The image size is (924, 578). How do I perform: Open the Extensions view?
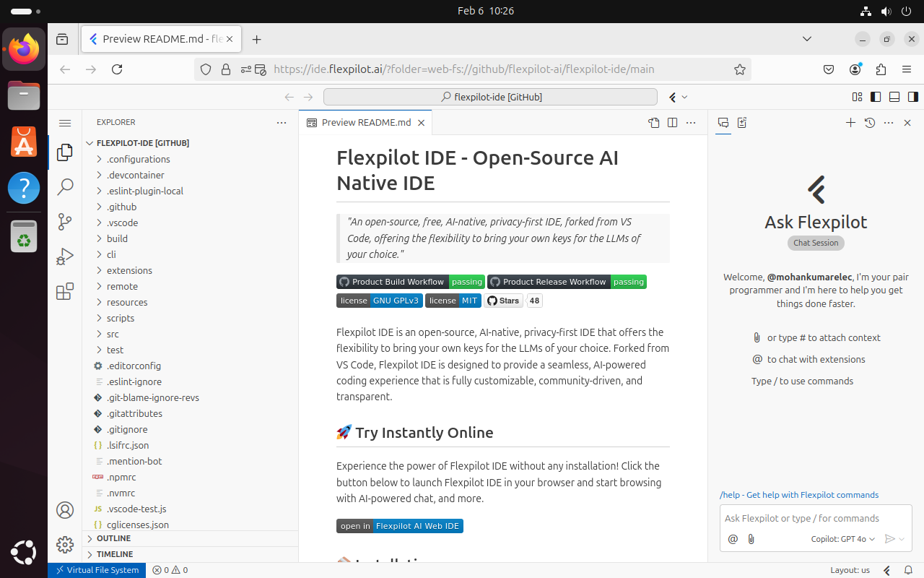(x=65, y=291)
